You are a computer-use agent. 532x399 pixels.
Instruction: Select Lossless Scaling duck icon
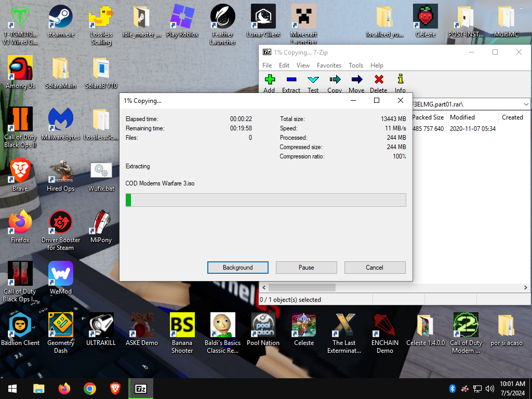[x=101, y=24]
